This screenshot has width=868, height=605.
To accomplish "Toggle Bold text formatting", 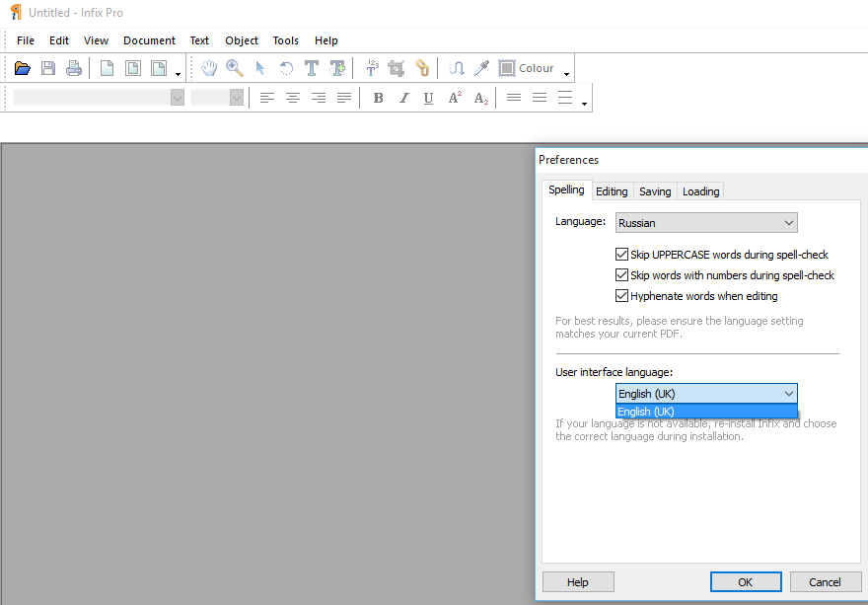I will [x=378, y=98].
